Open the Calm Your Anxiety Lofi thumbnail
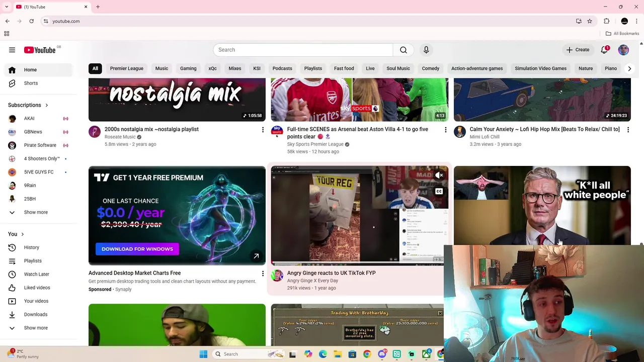 542,100
